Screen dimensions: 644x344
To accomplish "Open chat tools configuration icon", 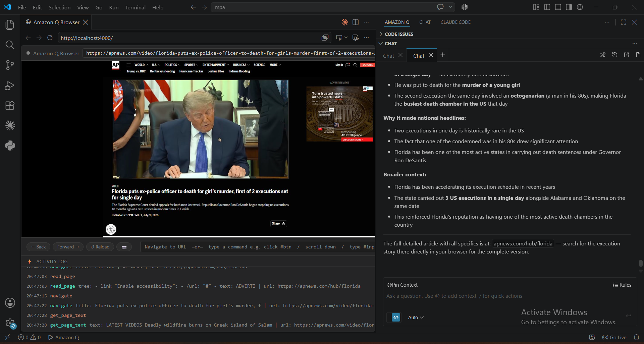I will coord(603,55).
